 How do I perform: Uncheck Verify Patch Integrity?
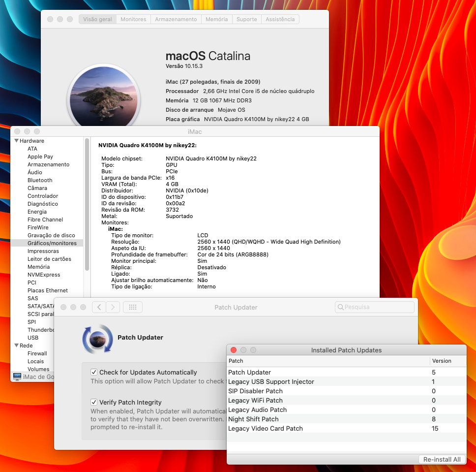[x=94, y=403]
